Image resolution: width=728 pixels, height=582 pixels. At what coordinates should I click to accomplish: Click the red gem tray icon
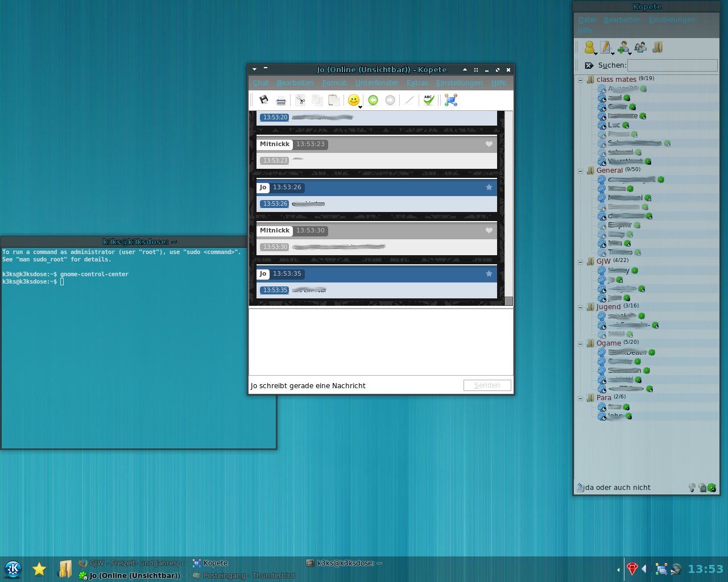(632, 568)
